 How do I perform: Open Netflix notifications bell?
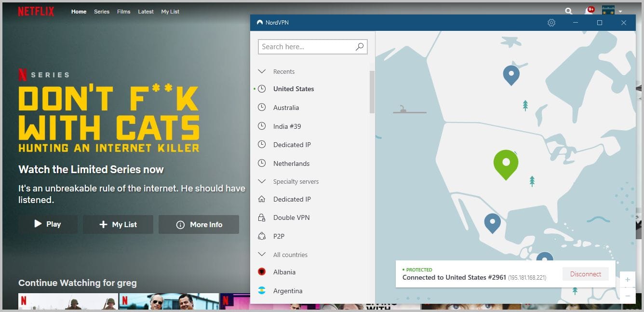(x=589, y=11)
